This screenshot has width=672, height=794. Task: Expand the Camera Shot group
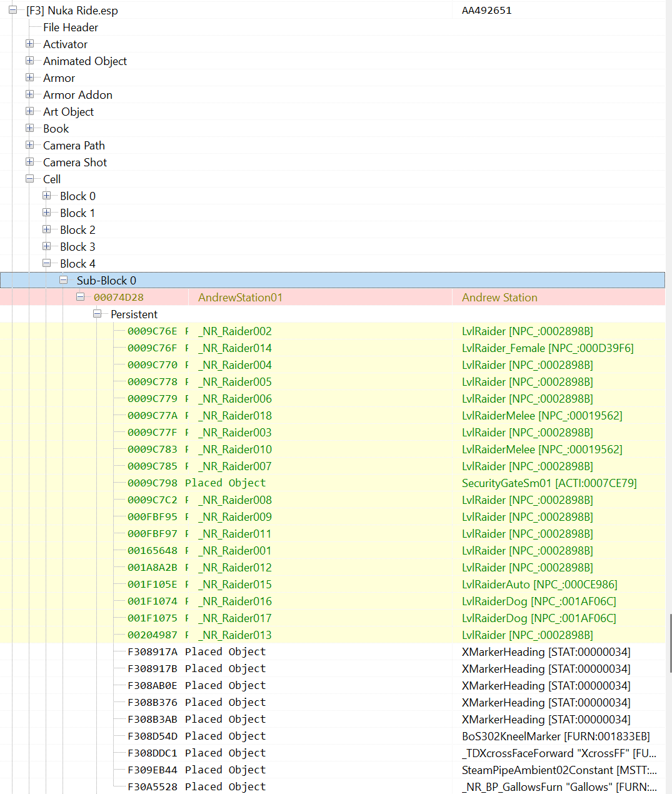29,162
